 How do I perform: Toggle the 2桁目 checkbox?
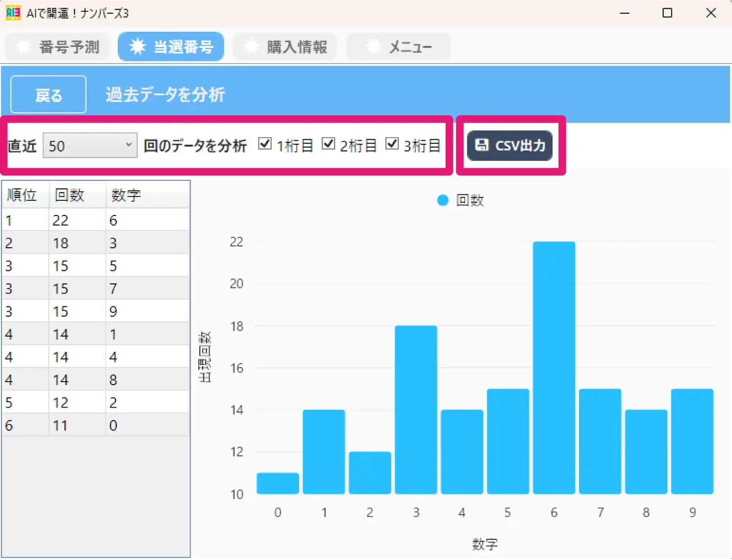tap(328, 144)
